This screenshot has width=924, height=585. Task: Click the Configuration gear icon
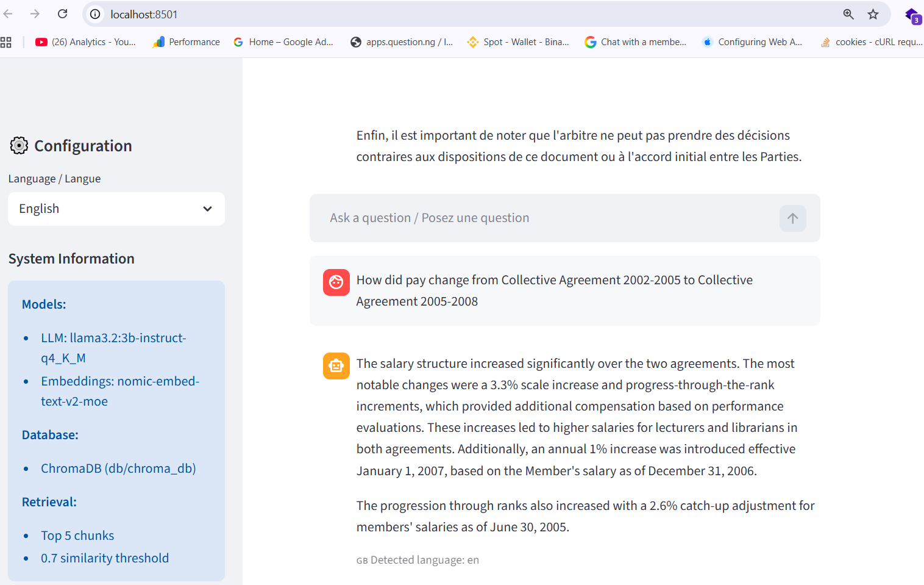tap(19, 145)
